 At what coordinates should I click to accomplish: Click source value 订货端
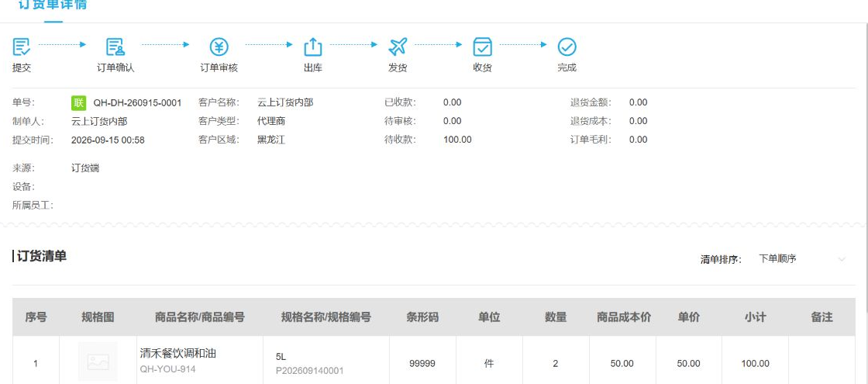coord(85,168)
